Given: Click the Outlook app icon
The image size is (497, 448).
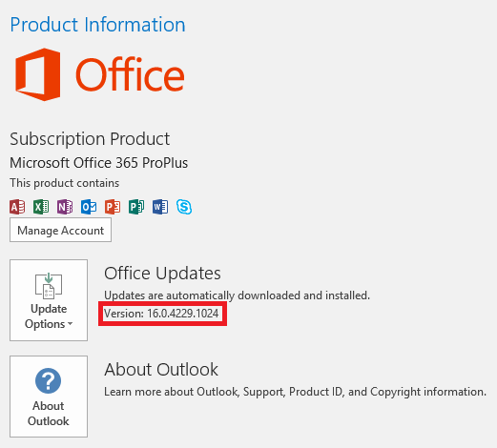Looking at the screenshot, I should (x=89, y=207).
